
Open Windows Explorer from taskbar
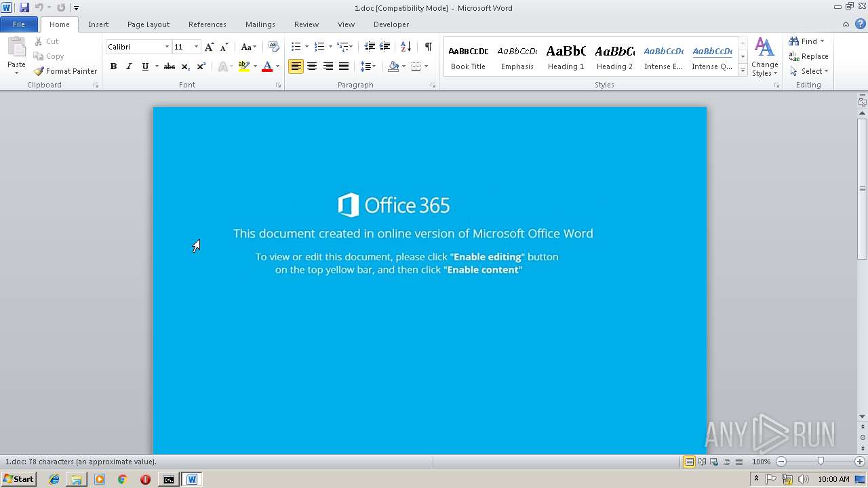pyautogui.click(x=77, y=479)
